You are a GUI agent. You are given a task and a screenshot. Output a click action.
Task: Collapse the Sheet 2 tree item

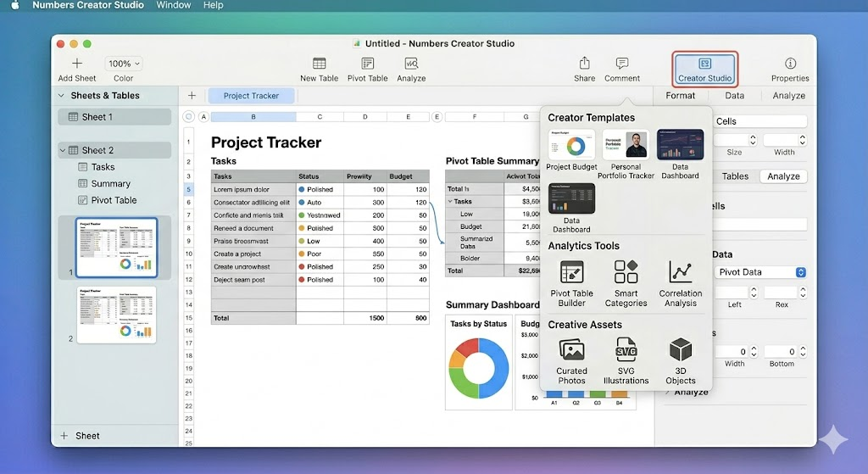coord(63,150)
